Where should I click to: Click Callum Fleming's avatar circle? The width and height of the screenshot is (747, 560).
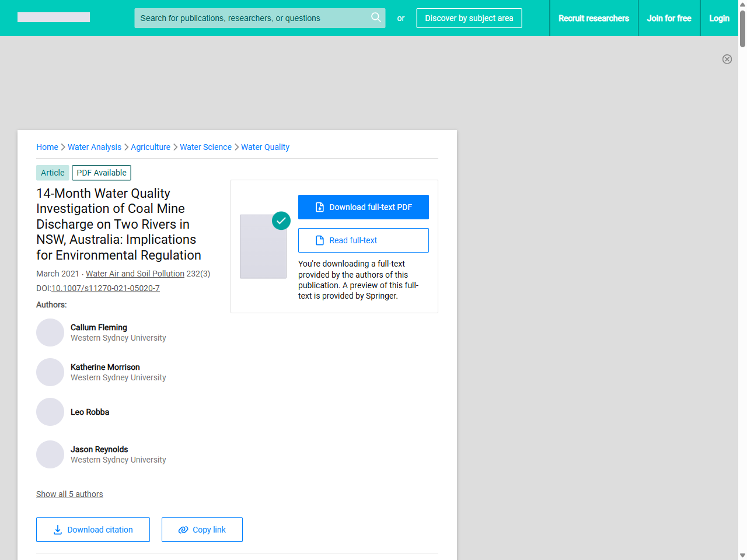pyautogui.click(x=50, y=332)
